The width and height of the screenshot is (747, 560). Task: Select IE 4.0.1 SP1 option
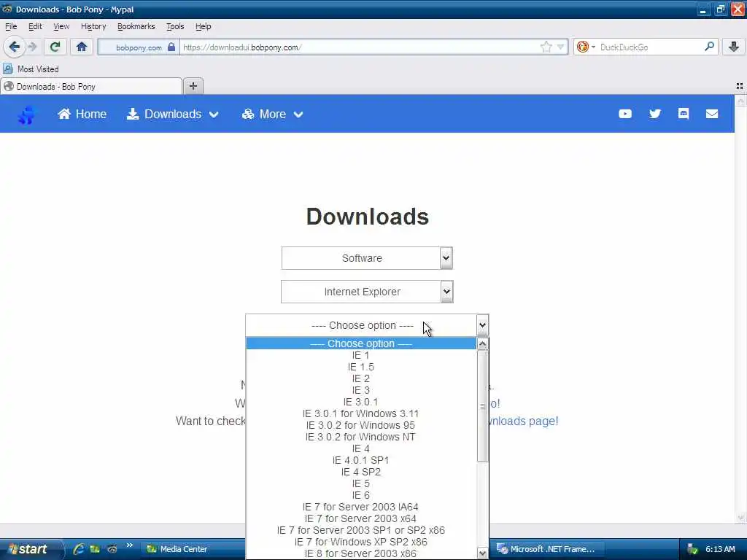click(x=360, y=460)
